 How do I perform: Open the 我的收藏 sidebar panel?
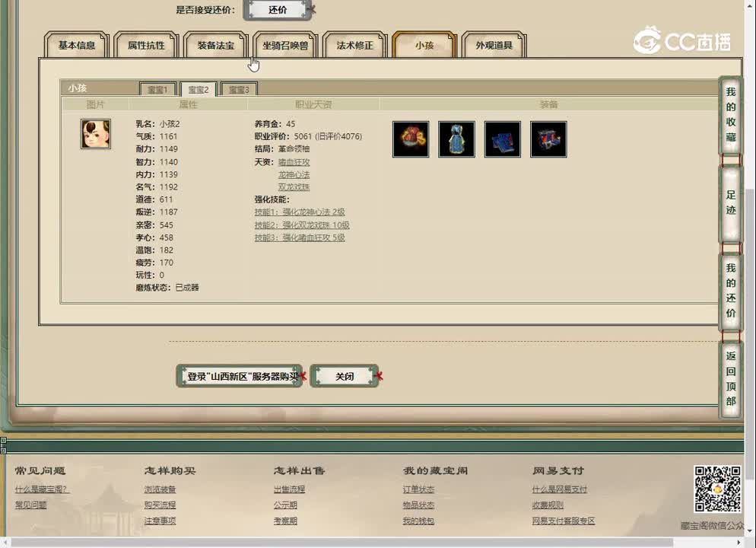click(x=729, y=114)
